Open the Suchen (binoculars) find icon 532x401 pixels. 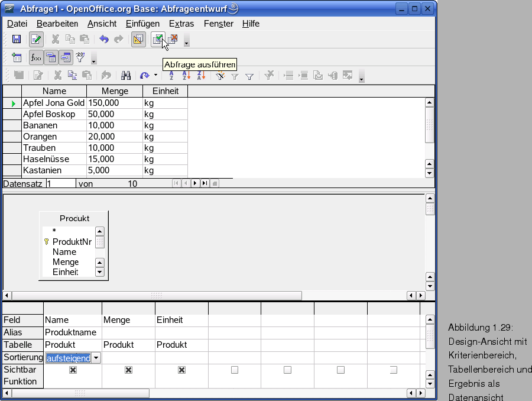pyautogui.click(x=126, y=75)
